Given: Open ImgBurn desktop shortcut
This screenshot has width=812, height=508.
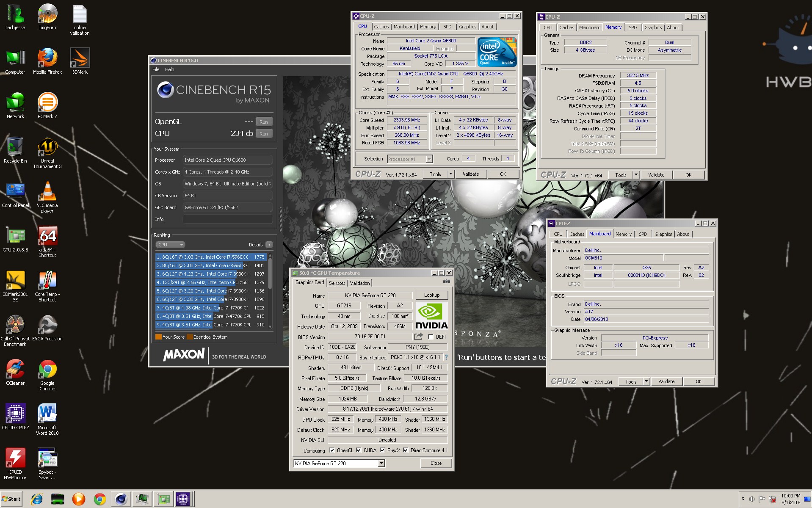Looking at the screenshot, I should [x=47, y=17].
